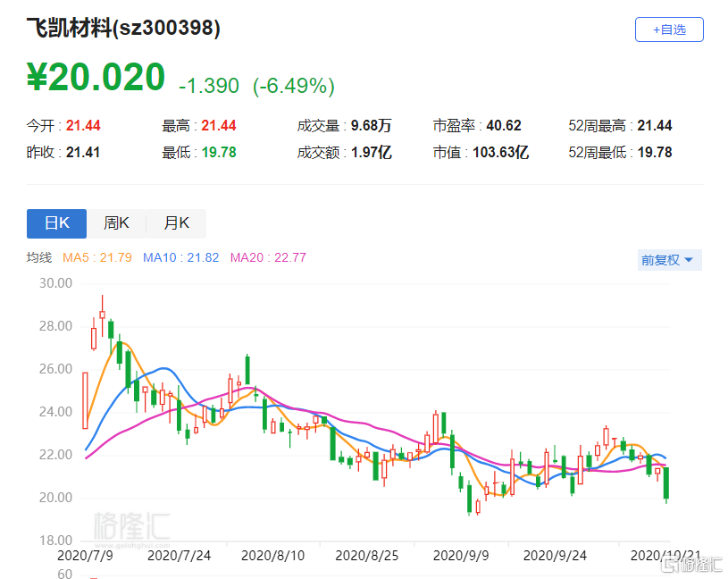Switch to the 周K weekly chart tab
Image resolution: width=728 pixels, height=579 pixels.
(x=116, y=223)
